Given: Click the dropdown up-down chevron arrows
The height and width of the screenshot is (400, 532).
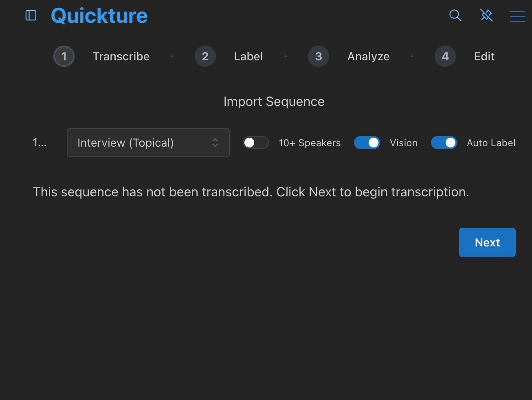Looking at the screenshot, I should click(x=215, y=143).
